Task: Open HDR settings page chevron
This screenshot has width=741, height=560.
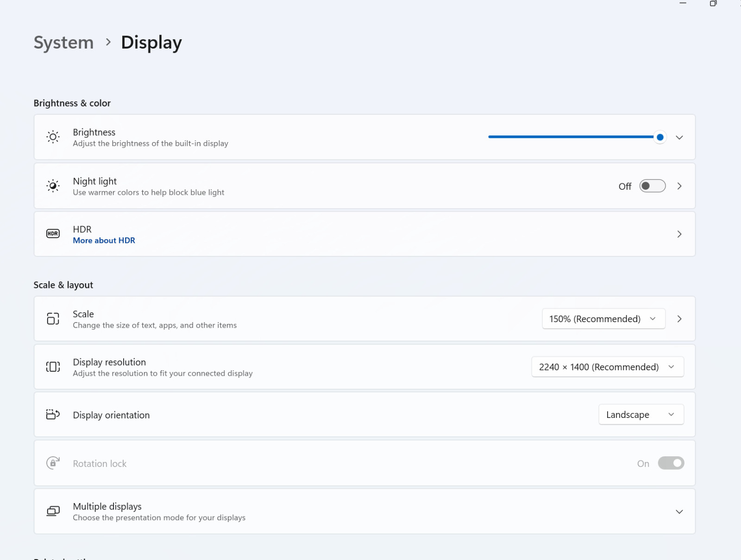Action: point(679,234)
